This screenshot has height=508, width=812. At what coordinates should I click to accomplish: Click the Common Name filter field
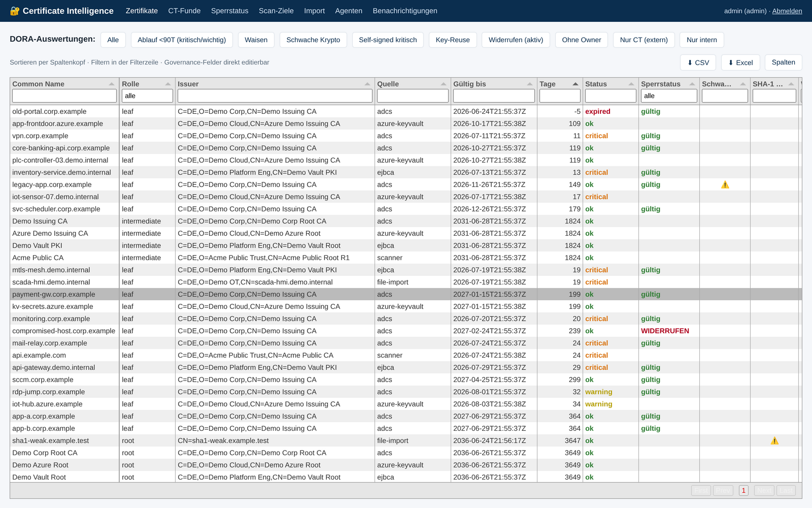64,96
